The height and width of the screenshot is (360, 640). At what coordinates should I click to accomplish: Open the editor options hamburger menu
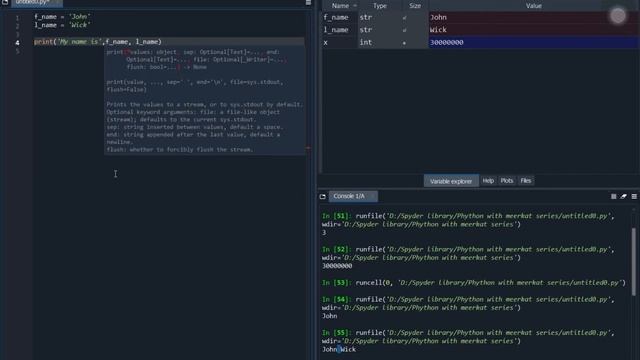point(308,3)
